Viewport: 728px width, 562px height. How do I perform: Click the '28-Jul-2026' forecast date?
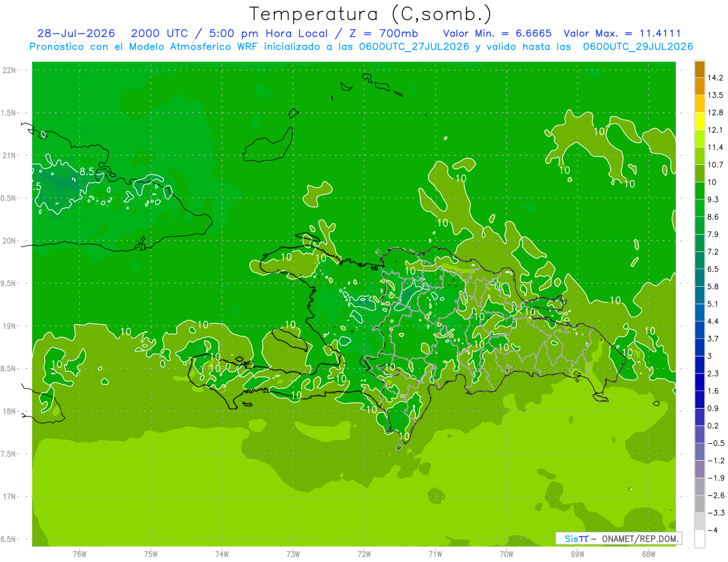pos(76,33)
